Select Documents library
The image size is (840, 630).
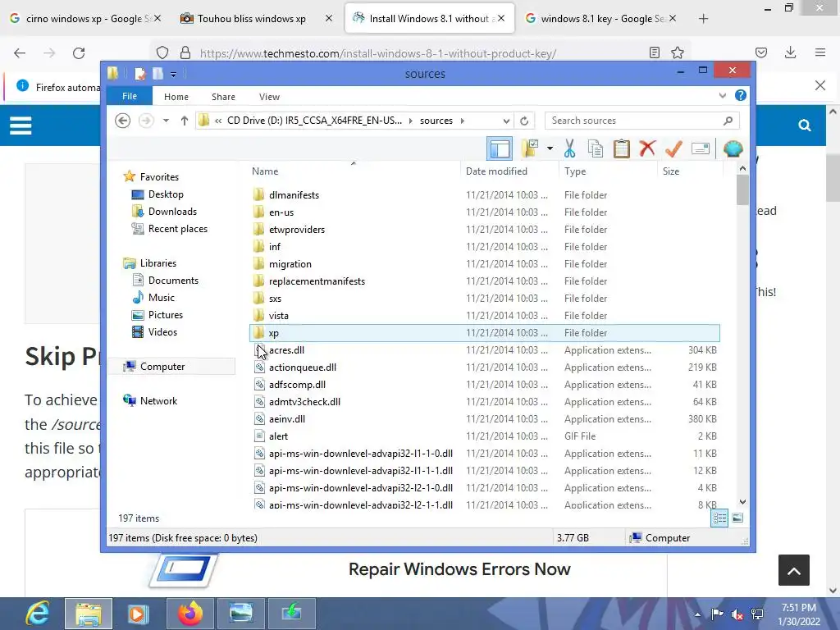pyautogui.click(x=173, y=281)
